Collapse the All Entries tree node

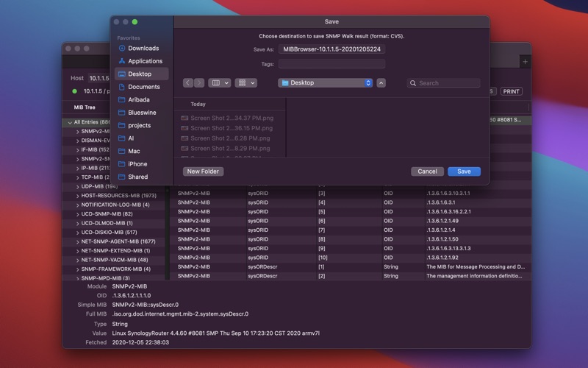tap(70, 122)
